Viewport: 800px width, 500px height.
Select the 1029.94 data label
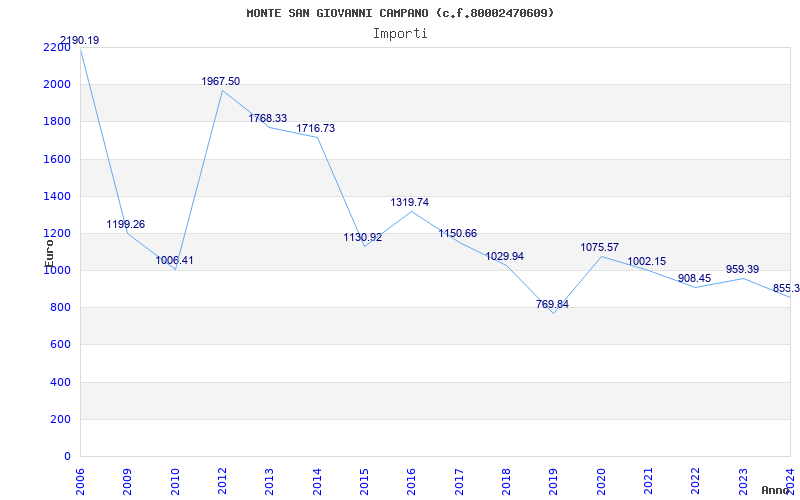(505, 256)
